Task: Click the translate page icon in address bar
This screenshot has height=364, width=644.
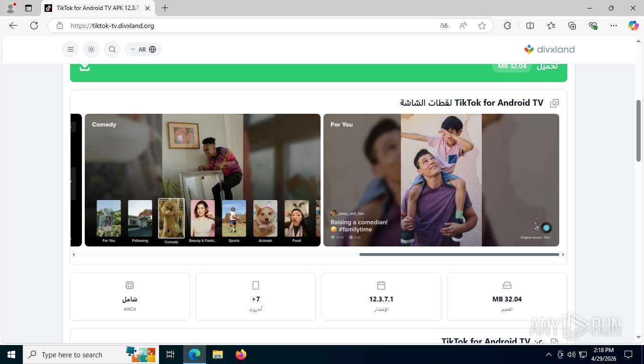Action: [444, 26]
